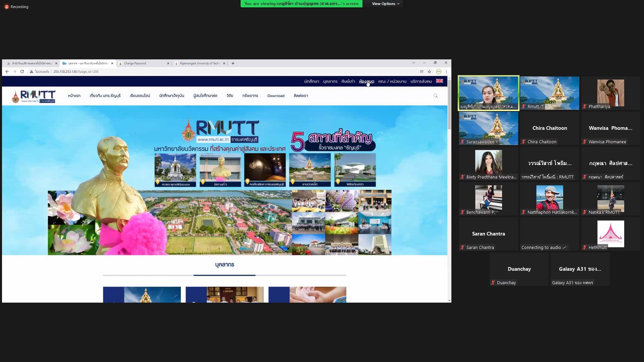Click the ศิษย์เก่า link in top bar
The width and height of the screenshot is (644, 362).
(348, 82)
